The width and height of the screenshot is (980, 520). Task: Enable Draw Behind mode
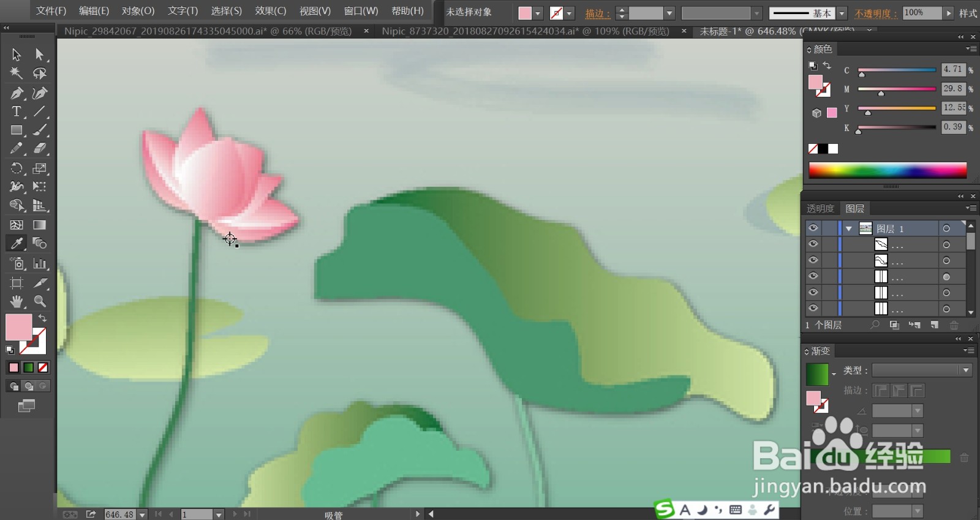point(28,386)
